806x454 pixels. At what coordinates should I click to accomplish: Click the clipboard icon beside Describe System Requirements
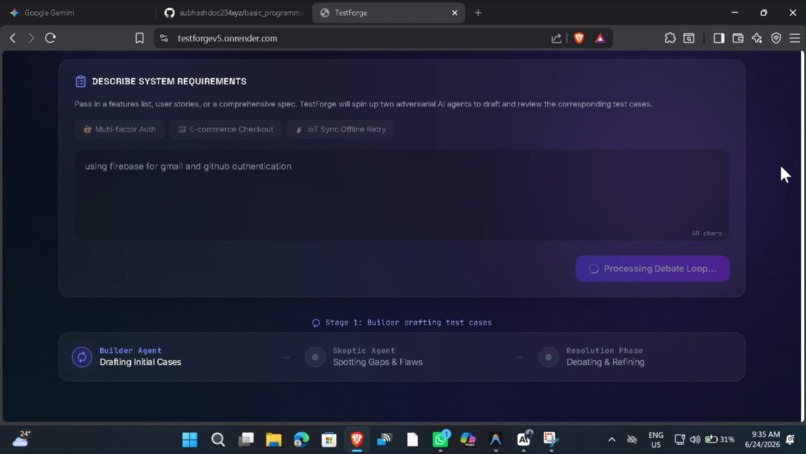[81, 81]
